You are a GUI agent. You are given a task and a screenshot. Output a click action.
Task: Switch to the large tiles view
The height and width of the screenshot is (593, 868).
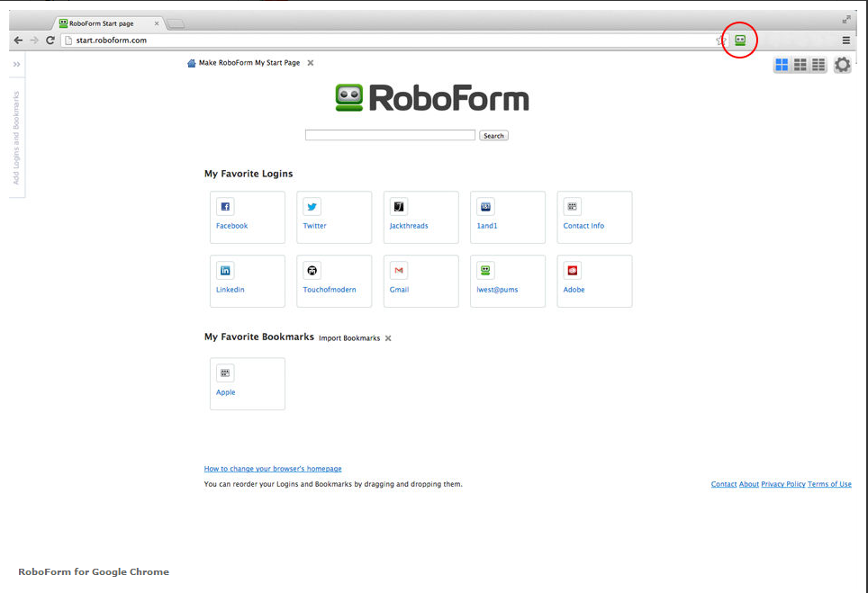click(x=782, y=65)
